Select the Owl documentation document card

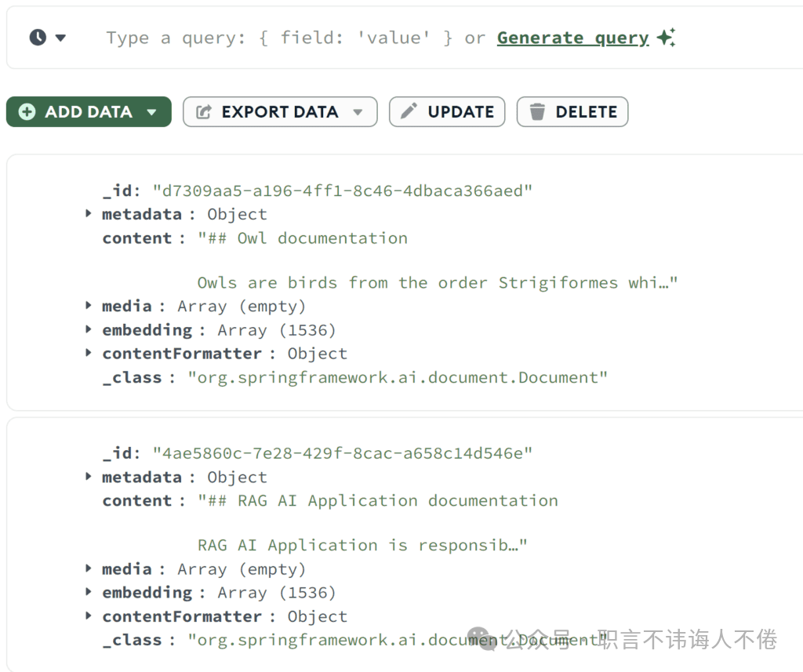(x=401, y=282)
